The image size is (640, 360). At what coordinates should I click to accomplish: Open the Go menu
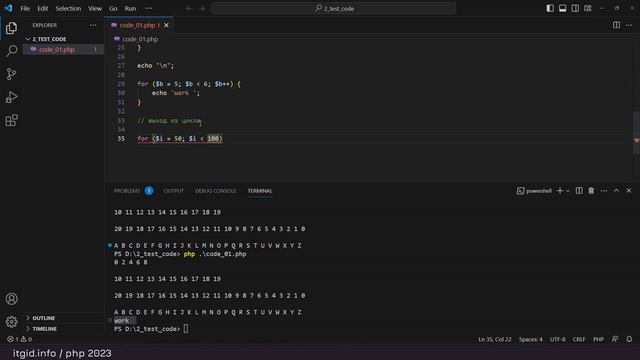coord(113,8)
